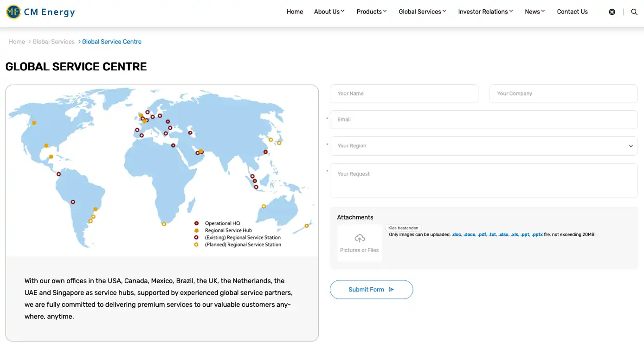
Task: Click the Home breadcrumb link
Action: (x=17, y=42)
